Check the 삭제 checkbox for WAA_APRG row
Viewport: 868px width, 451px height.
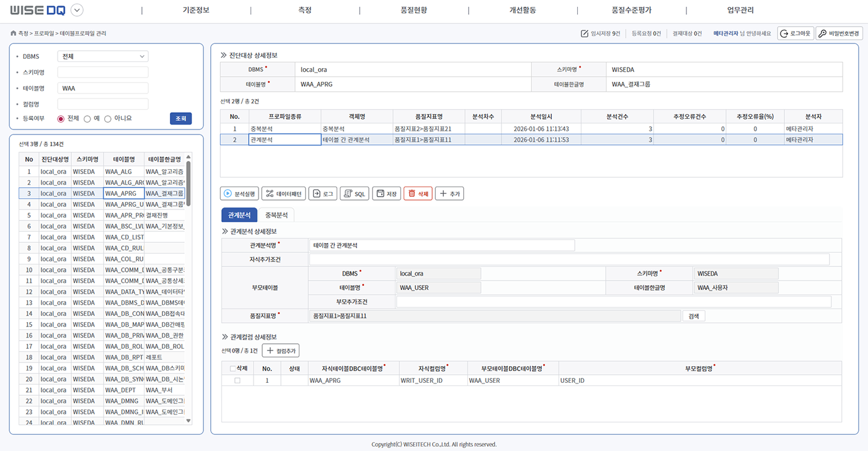point(237,380)
